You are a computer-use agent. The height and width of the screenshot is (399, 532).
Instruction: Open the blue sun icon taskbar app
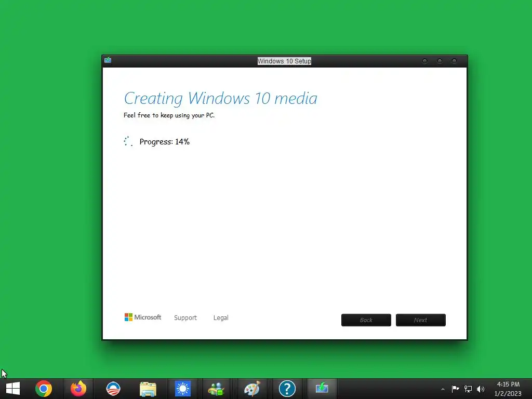tap(183, 389)
